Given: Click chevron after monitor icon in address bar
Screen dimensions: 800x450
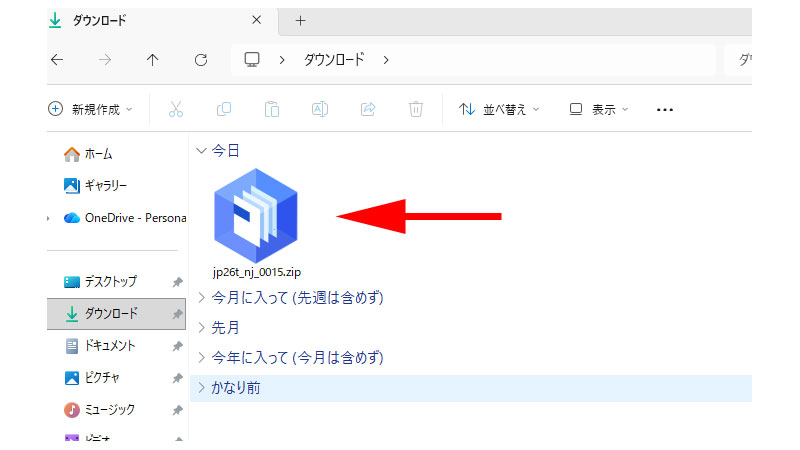Looking at the screenshot, I should (x=282, y=60).
